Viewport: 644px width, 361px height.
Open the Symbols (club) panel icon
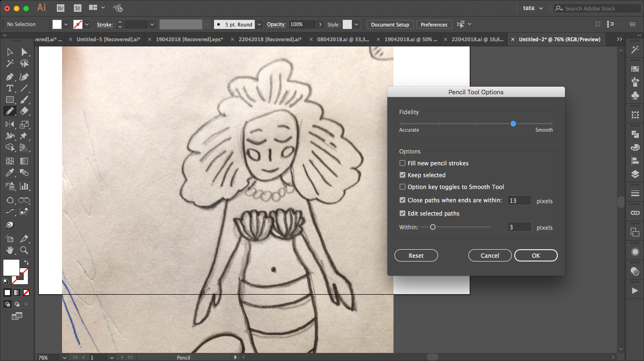635,96
